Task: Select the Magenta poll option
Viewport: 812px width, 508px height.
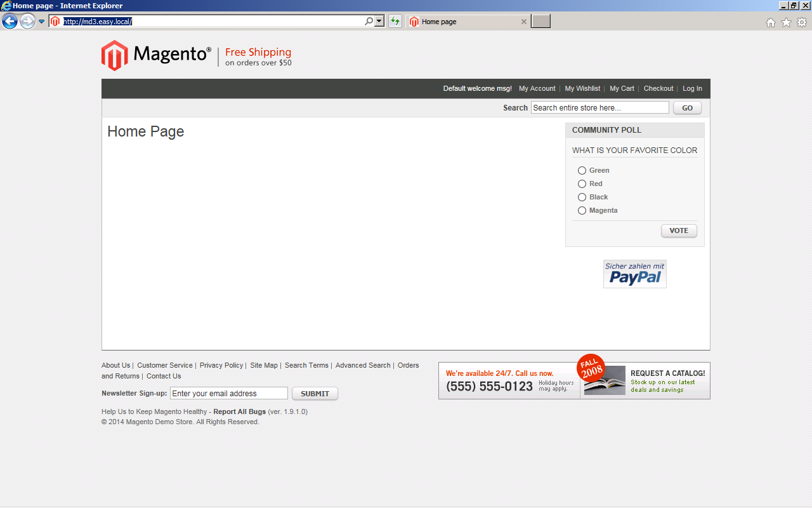Action: pos(582,210)
